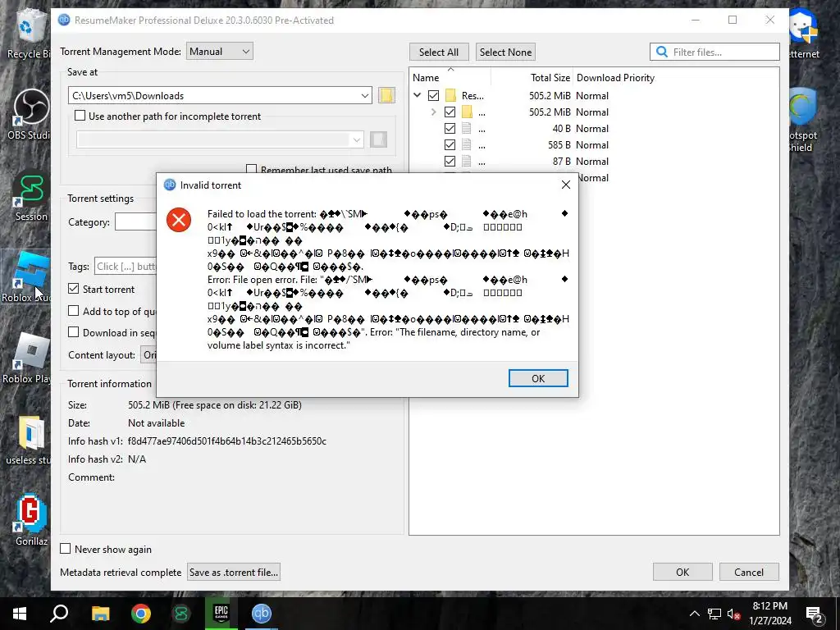Click the red error icon in dialog

[x=179, y=220]
